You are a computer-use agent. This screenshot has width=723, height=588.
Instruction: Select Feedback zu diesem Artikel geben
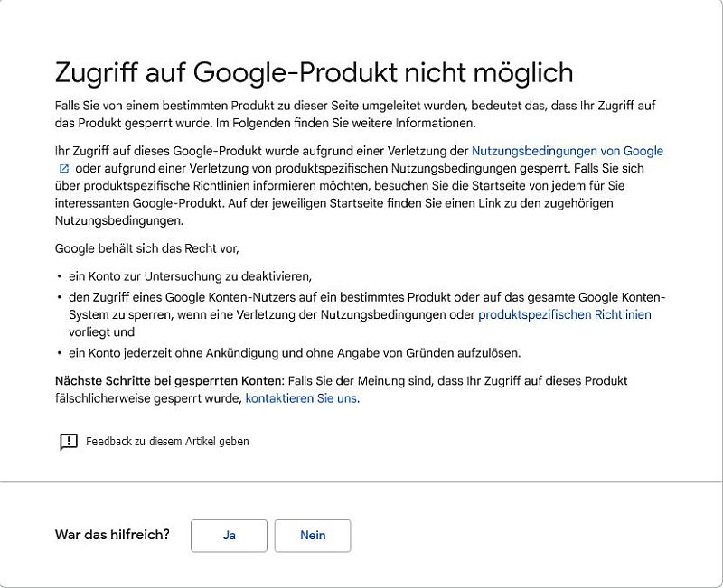click(x=167, y=442)
